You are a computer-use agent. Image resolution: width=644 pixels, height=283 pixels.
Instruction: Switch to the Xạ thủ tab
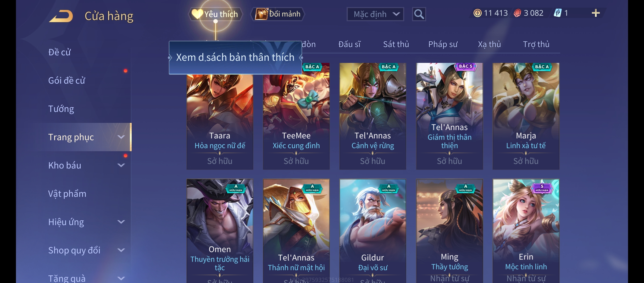489,44
